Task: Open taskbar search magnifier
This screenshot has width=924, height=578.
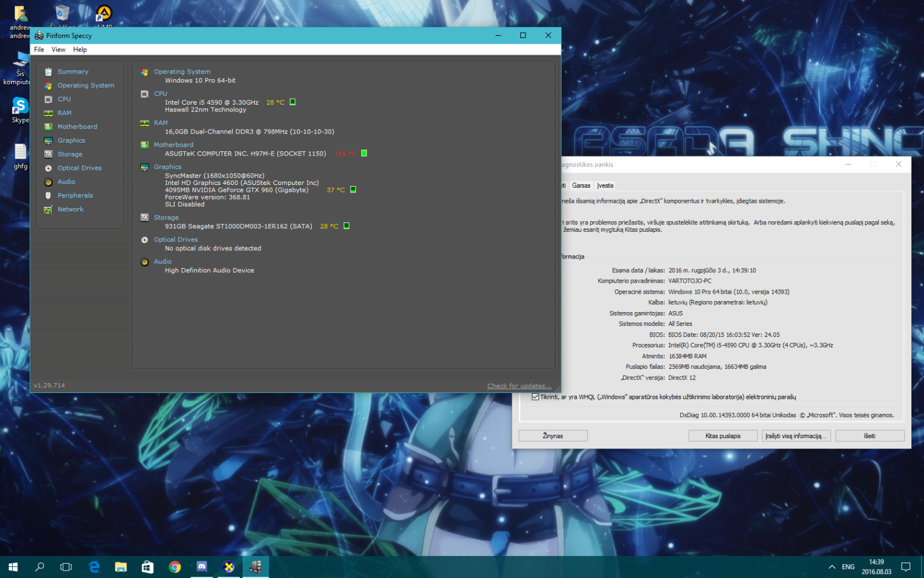Action: (40, 567)
